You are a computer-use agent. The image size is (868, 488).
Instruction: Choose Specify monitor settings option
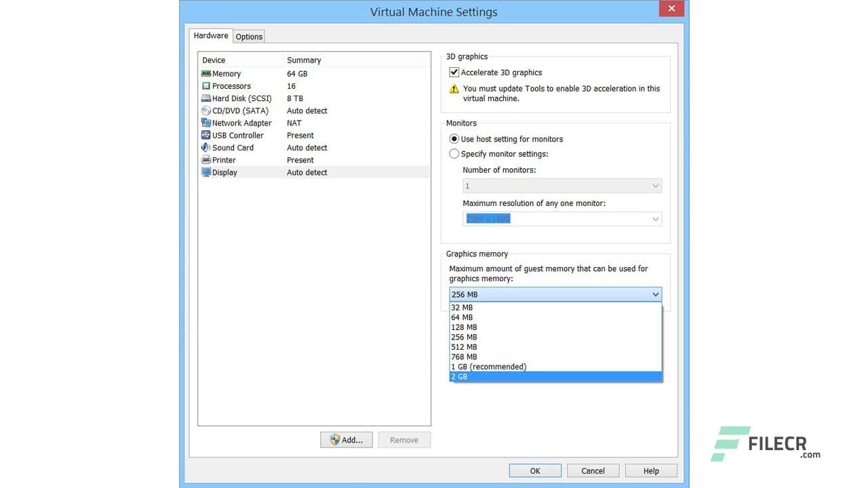pos(454,153)
